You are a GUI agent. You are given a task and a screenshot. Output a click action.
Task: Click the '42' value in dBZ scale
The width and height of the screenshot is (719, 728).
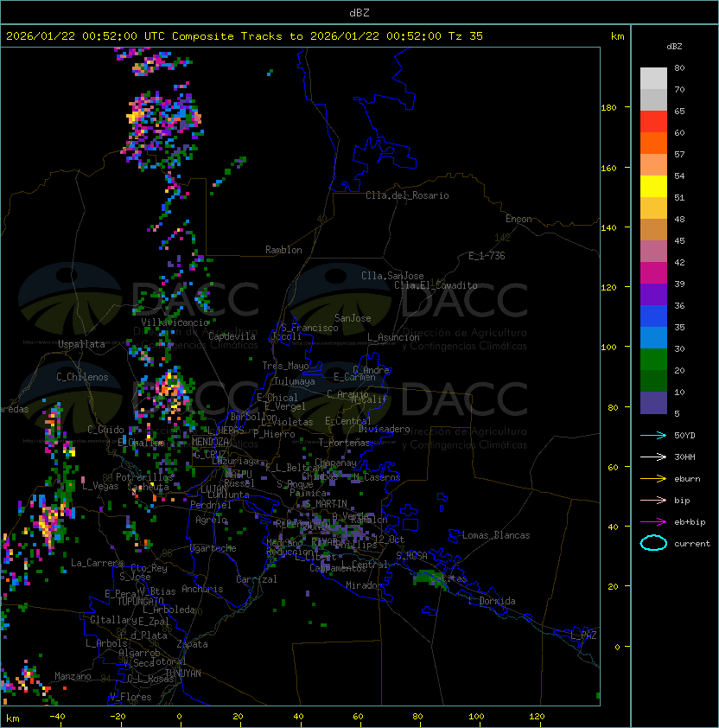pos(679,262)
